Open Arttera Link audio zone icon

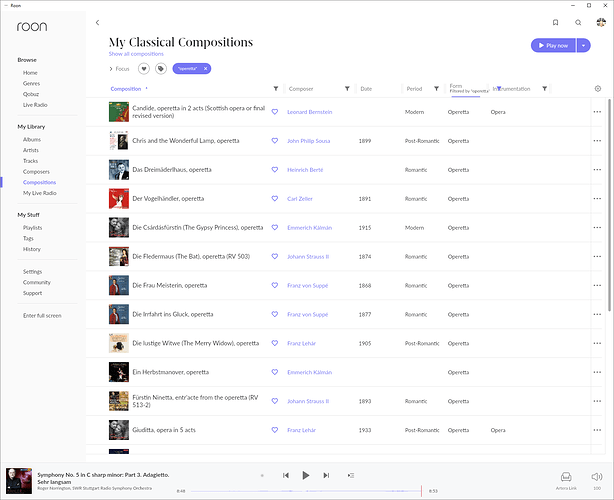point(566,477)
